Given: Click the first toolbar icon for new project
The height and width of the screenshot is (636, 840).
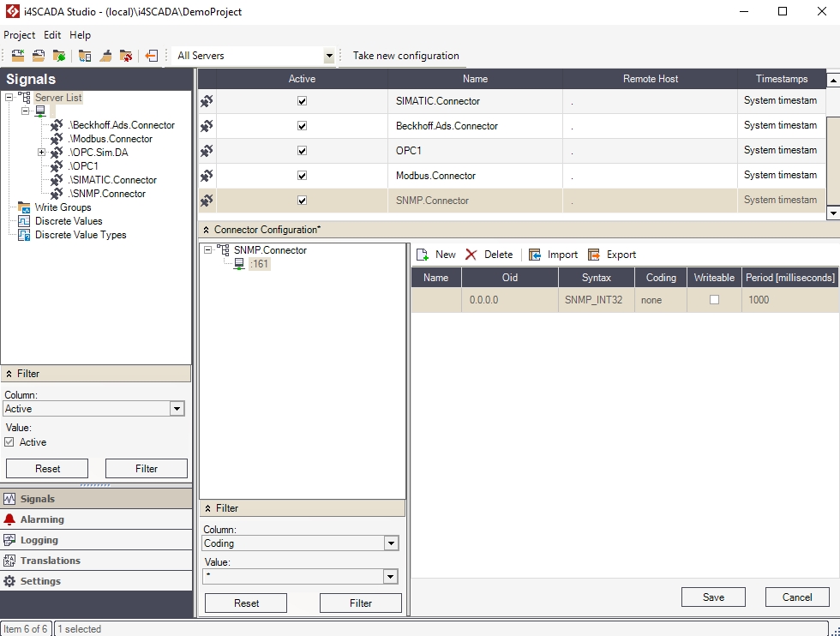Looking at the screenshot, I should (x=17, y=56).
